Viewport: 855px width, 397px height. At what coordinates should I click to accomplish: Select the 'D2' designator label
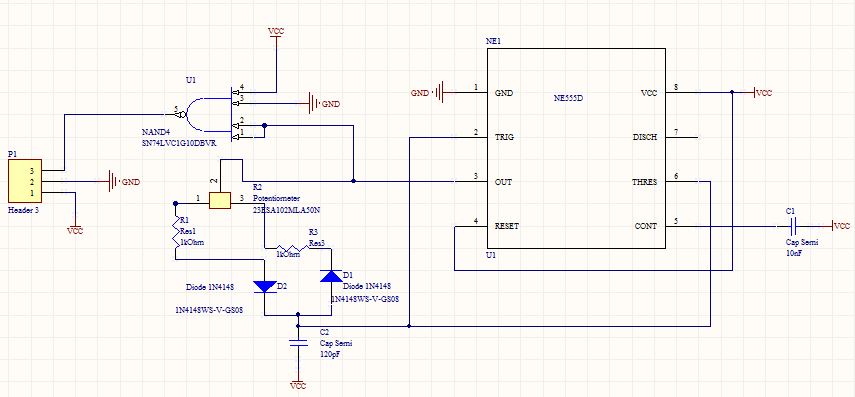click(282, 285)
